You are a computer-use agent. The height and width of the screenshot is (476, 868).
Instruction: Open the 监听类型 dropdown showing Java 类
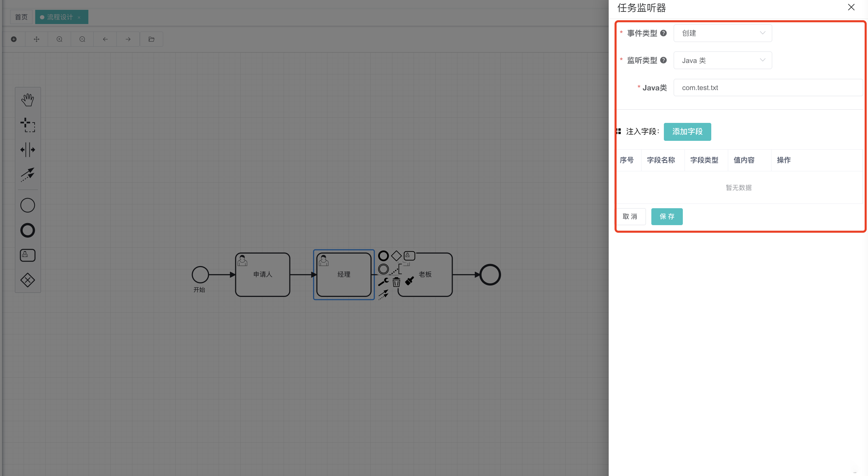[x=722, y=61]
